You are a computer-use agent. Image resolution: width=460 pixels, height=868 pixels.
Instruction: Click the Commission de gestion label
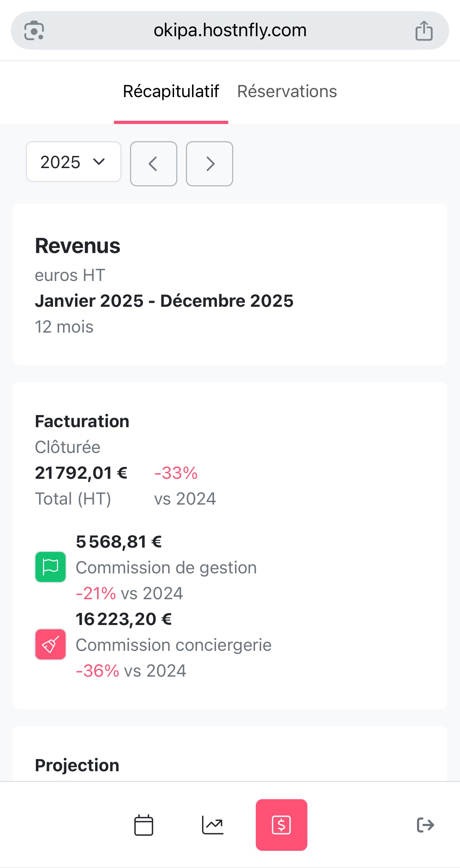[x=166, y=568]
